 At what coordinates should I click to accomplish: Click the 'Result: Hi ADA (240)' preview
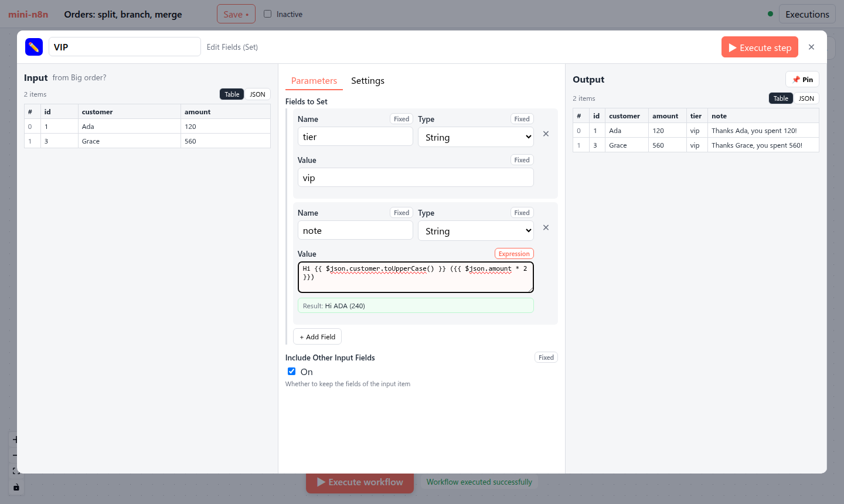tap(416, 306)
